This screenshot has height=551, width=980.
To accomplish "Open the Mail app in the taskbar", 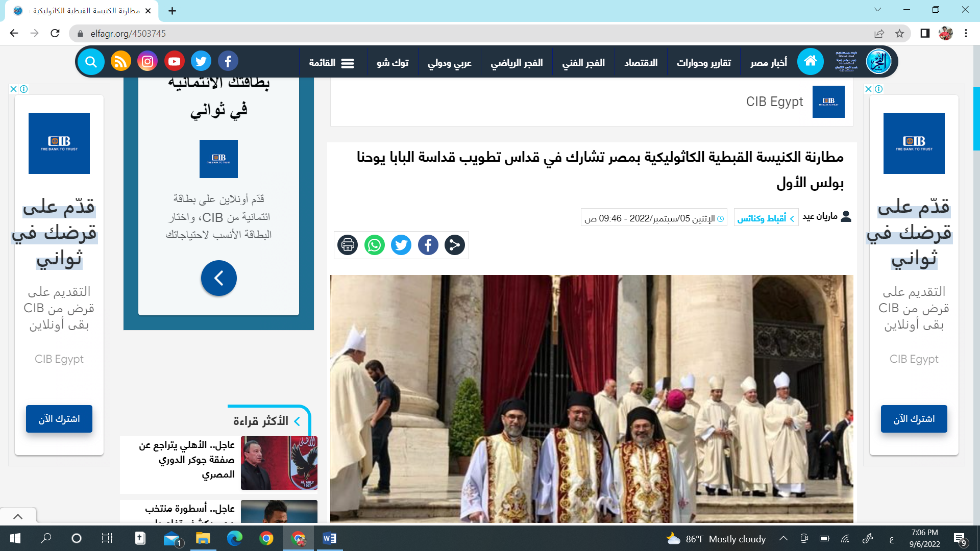I will tap(172, 539).
